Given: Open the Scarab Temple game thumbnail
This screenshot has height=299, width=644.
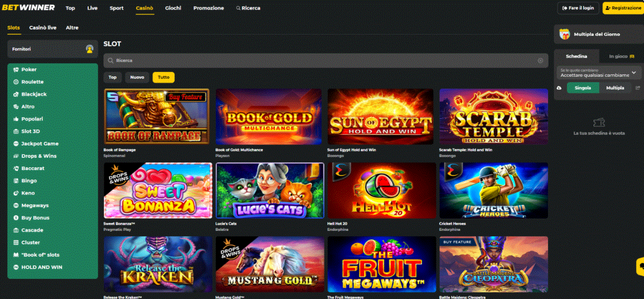Looking at the screenshot, I should [493, 117].
